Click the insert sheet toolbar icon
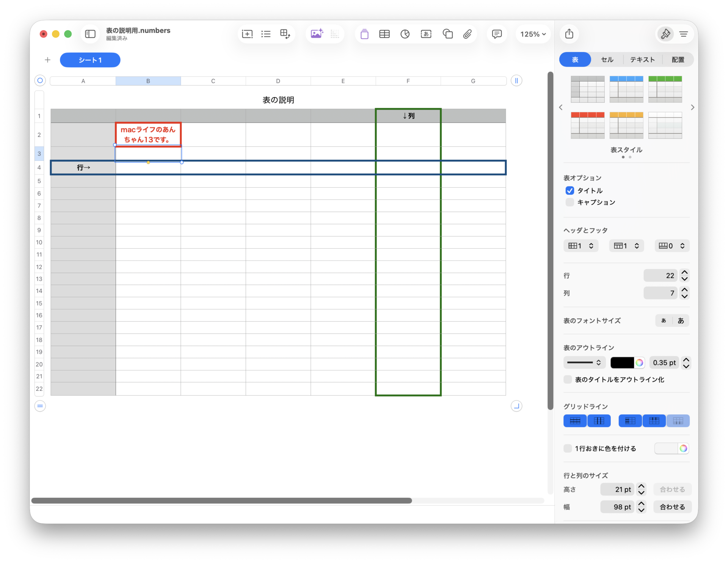Image resolution: width=728 pixels, height=563 pixels. point(247,34)
